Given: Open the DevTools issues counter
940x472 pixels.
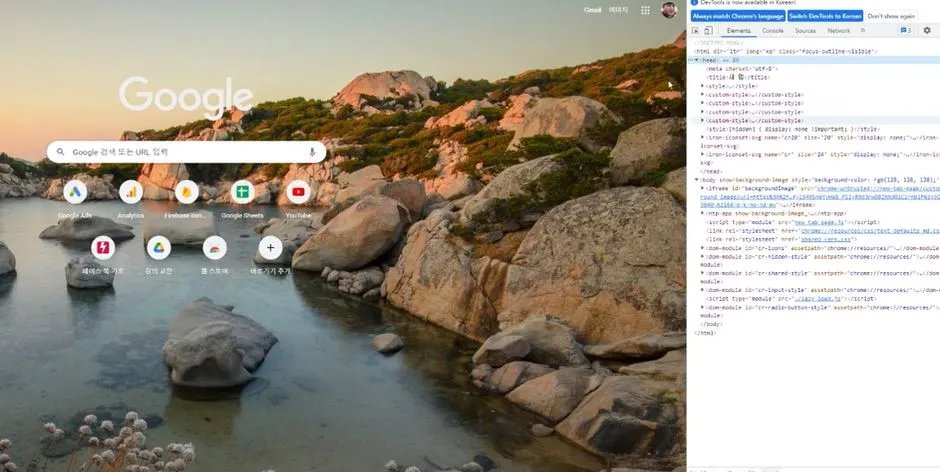Looking at the screenshot, I should coord(906,31).
